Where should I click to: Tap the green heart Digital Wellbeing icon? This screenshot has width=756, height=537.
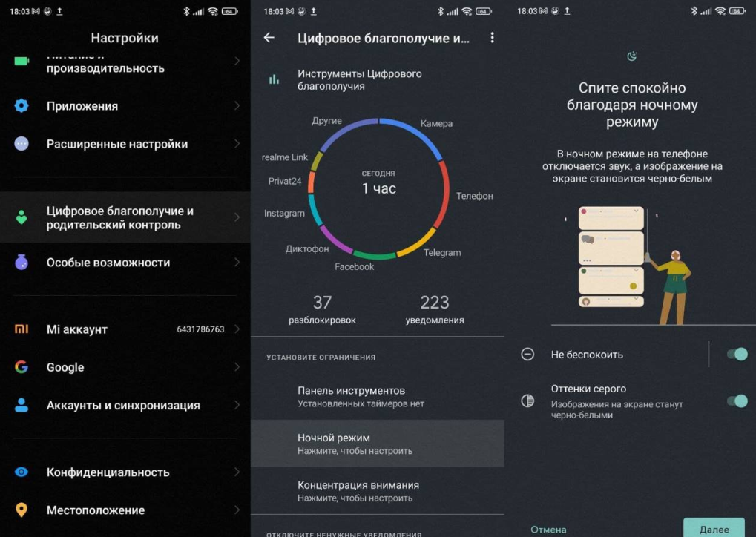pos(22,217)
